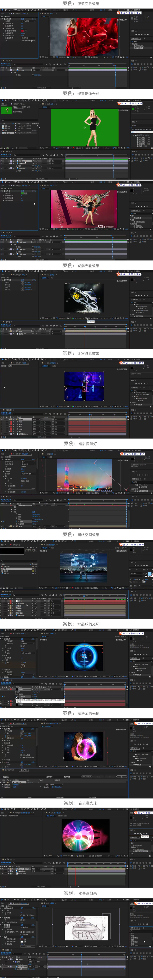Click the pink composite preview with winged model
Image resolution: width=153 pixels, height=980 pixels.
[84, 208]
